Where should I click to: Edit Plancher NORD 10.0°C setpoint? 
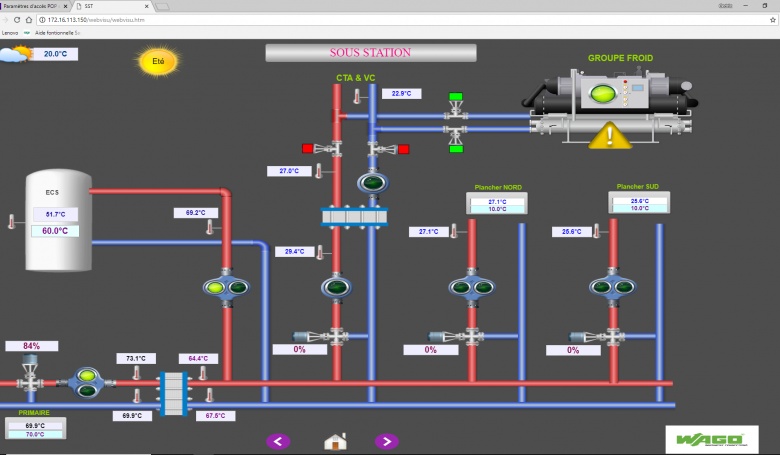point(497,209)
